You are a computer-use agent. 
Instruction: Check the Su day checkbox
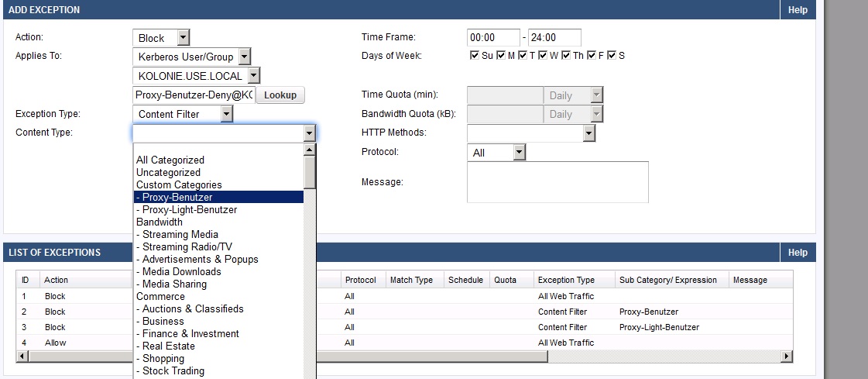pyautogui.click(x=475, y=56)
